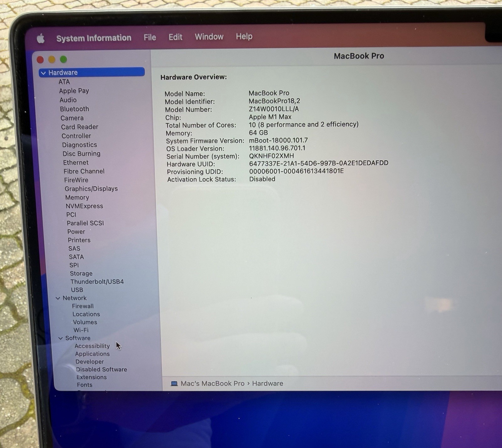Select Printers in the sidebar
The width and height of the screenshot is (502, 448).
click(x=79, y=240)
